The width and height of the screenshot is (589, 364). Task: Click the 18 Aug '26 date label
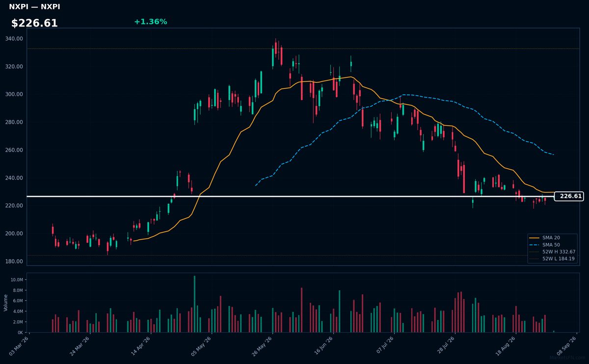pos(507,346)
